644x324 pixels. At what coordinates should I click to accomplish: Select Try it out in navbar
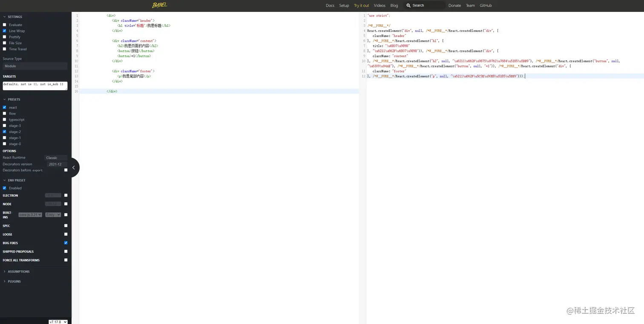362,6
